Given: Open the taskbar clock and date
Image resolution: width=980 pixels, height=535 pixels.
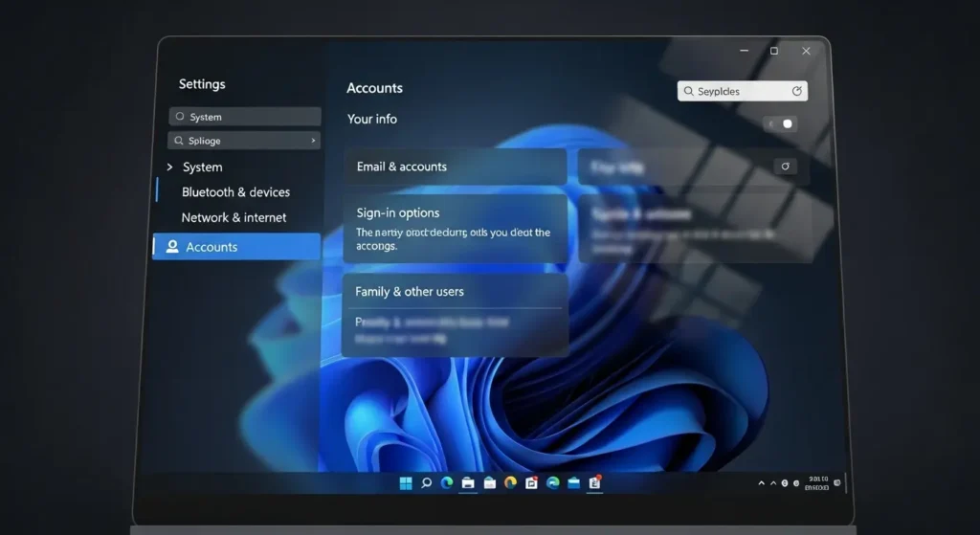Looking at the screenshot, I should pyautogui.click(x=817, y=482).
